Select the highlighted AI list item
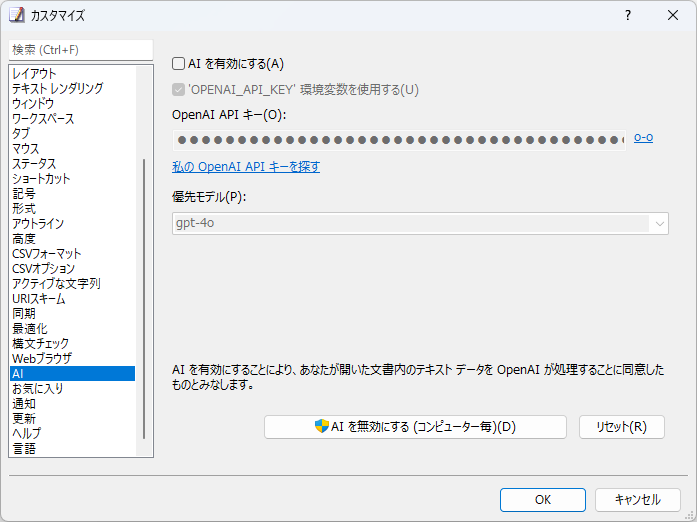The height and width of the screenshot is (522, 697). 72,373
